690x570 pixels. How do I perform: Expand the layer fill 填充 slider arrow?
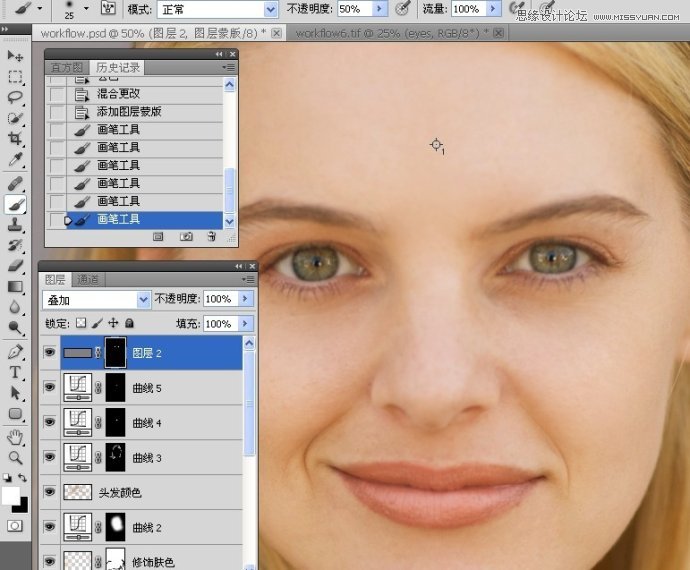pos(246,324)
